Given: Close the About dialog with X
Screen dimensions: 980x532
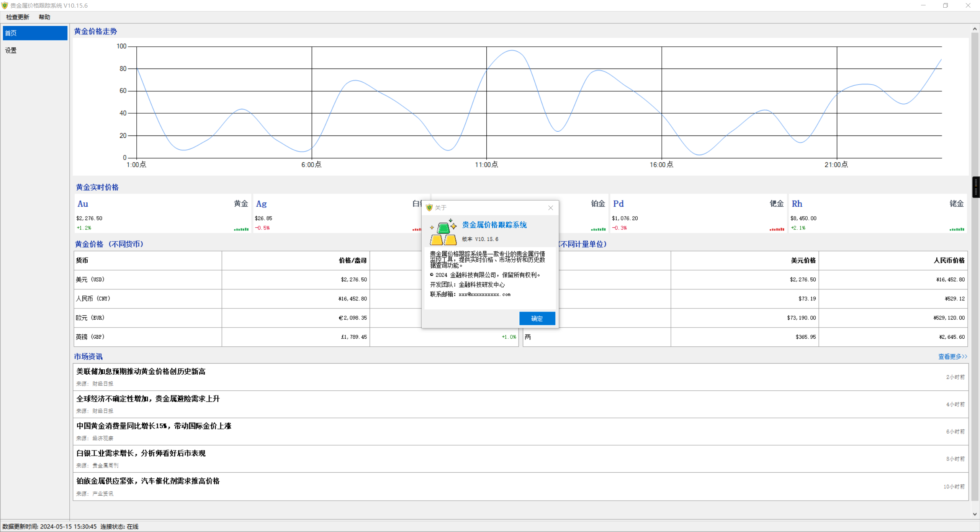Looking at the screenshot, I should tap(550, 208).
